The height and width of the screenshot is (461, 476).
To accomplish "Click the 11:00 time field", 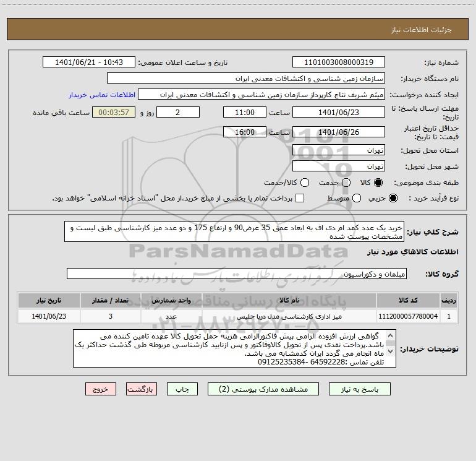I will point(245,112).
